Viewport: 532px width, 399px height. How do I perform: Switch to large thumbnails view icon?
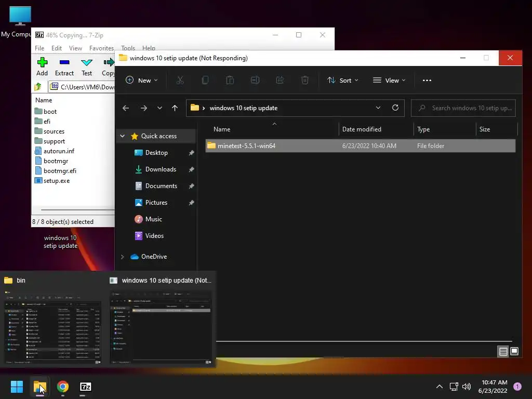(x=514, y=352)
